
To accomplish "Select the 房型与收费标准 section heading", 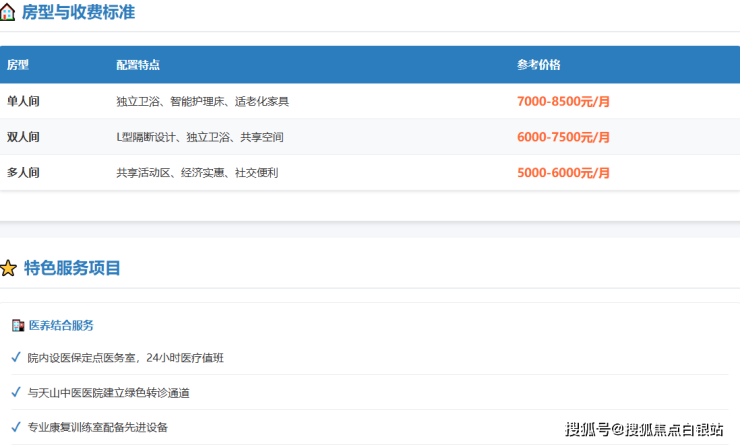I will pyautogui.click(x=78, y=13).
